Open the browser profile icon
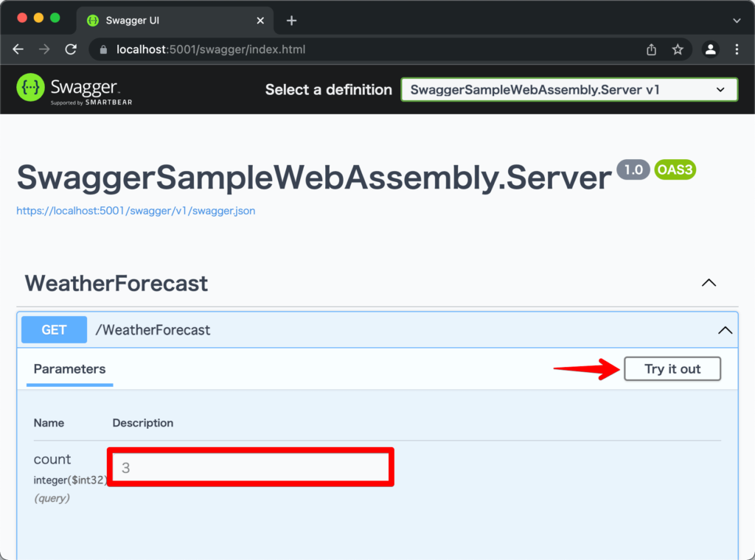 (x=709, y=49)
